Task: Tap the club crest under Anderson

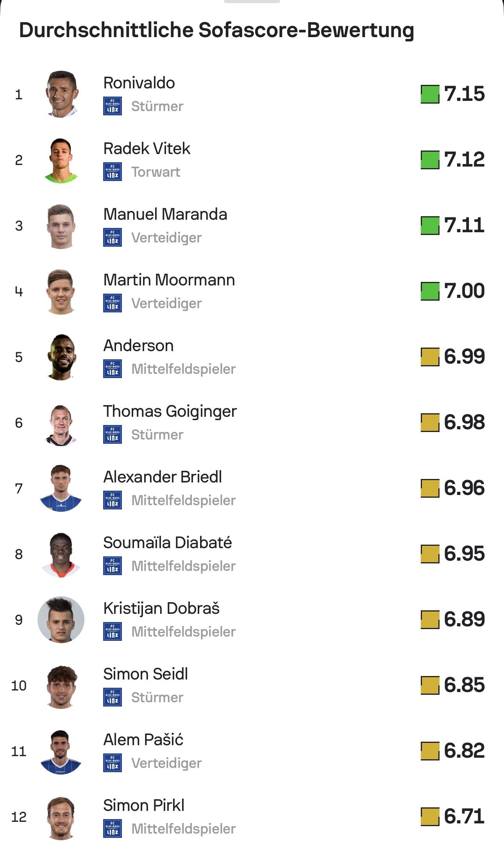Action: [x=113, y=369]
